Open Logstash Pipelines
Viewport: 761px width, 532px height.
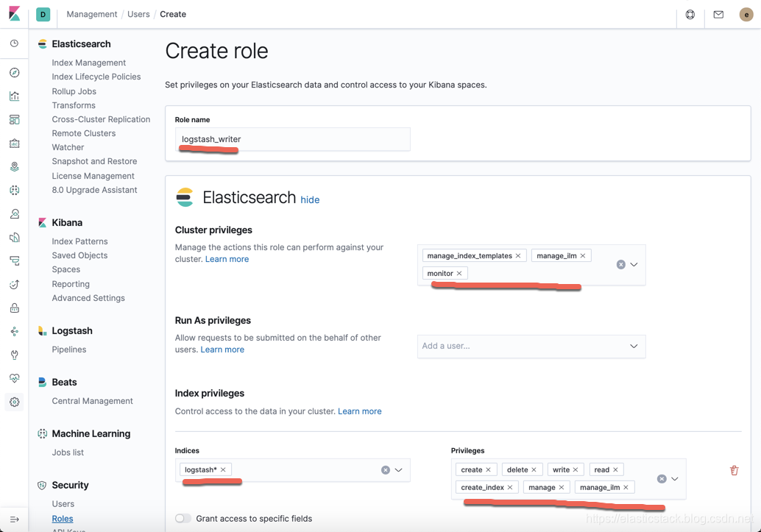point(69,350)
